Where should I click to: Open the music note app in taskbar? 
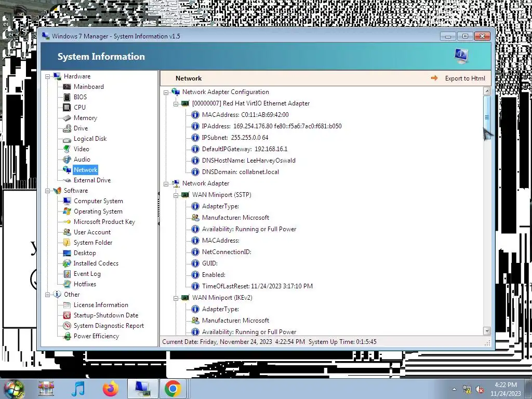78,389
